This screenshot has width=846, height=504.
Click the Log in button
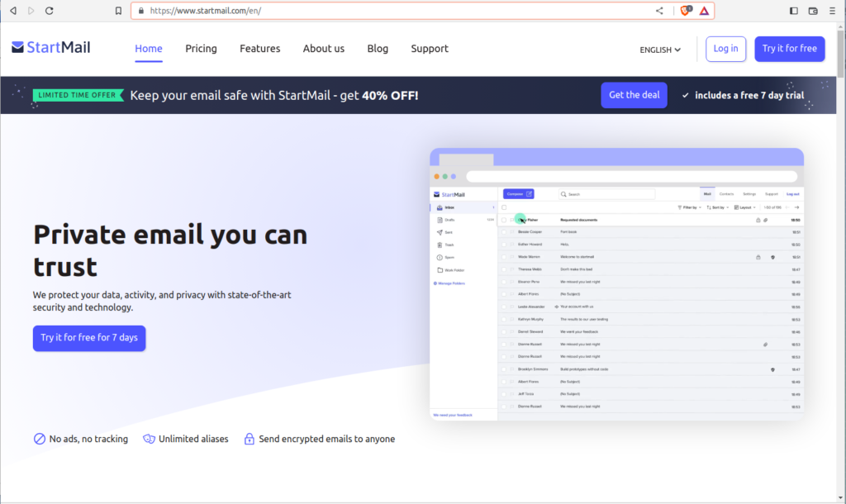pos(725,49)
